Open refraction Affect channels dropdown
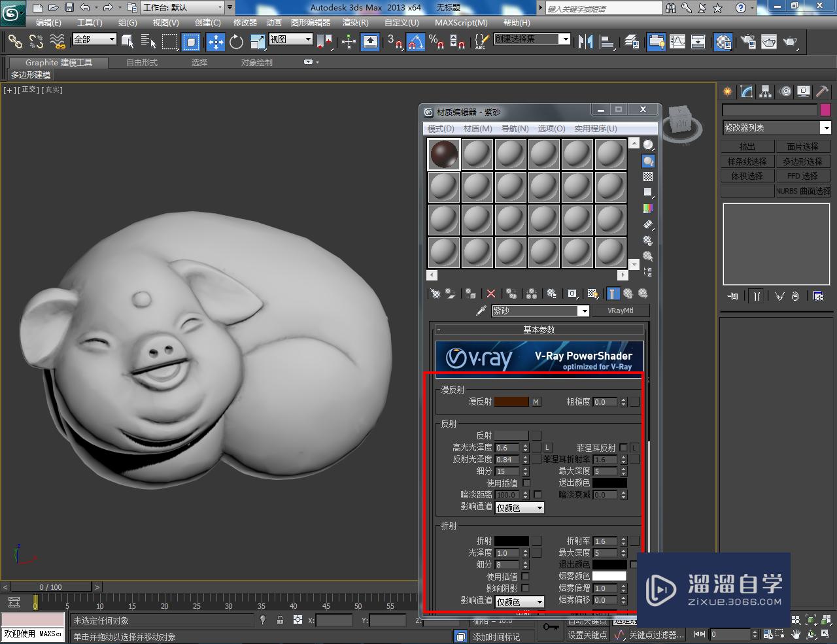The width and height of the screenshot is (837, 644). pyautogui.click(x=520, y=602)
